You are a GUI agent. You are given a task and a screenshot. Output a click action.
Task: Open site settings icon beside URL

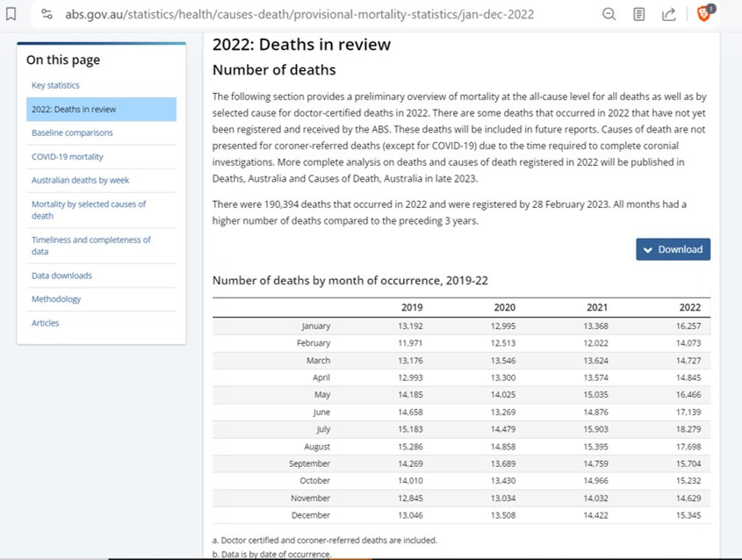pos(47,14)
